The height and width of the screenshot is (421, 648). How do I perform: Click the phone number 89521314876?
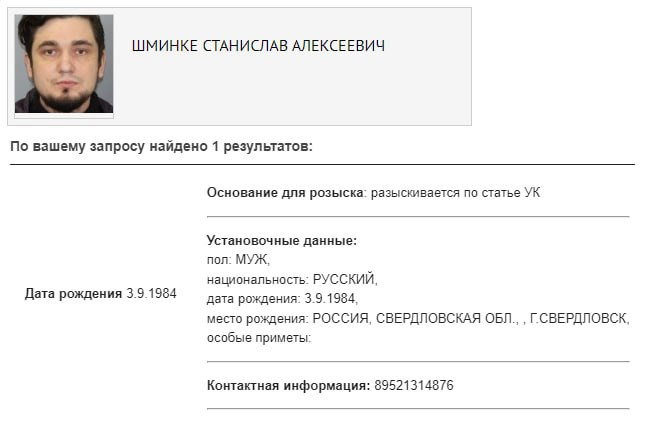pyautogui.click(x=414, y=386)
